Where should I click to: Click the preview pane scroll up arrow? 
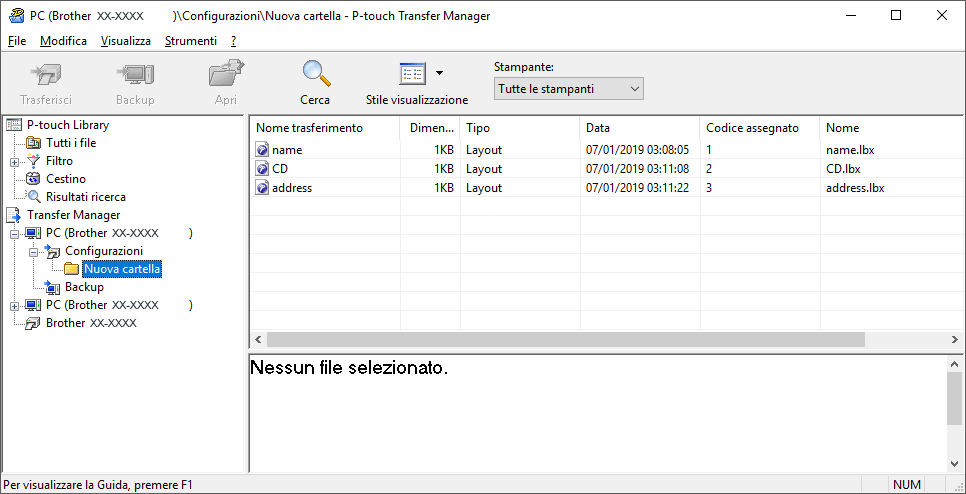954,363
